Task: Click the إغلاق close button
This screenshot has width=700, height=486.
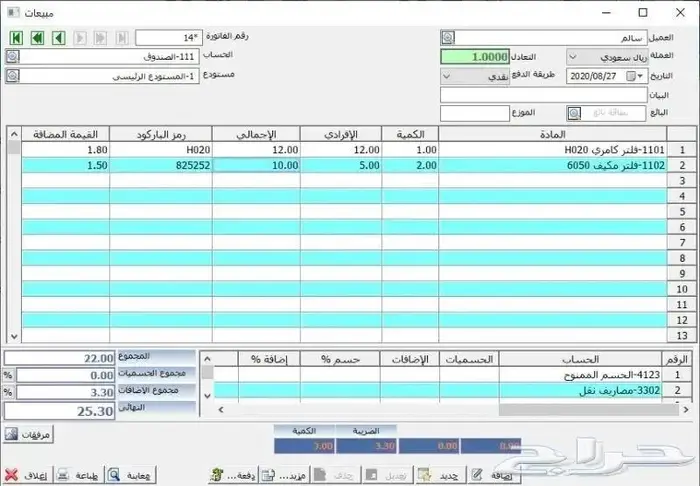Action: pyautogui.click(x=28, y=475)
